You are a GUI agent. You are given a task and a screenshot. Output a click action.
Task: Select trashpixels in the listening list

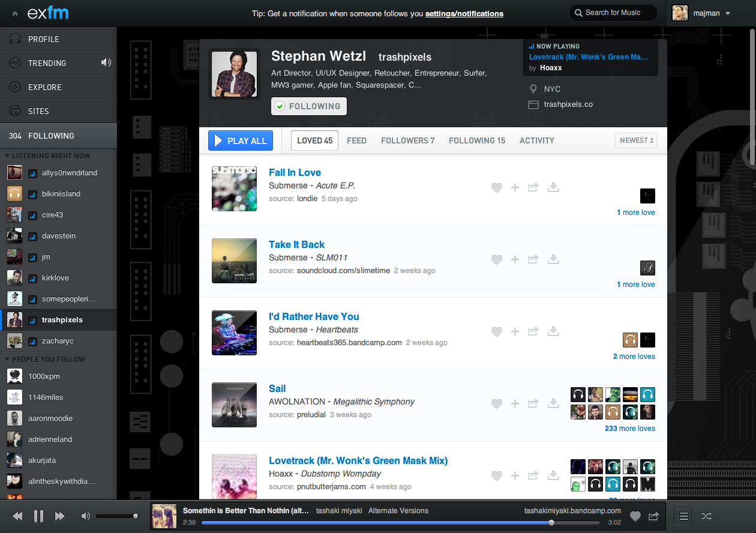pyautogui.click(x=58, y=320)
